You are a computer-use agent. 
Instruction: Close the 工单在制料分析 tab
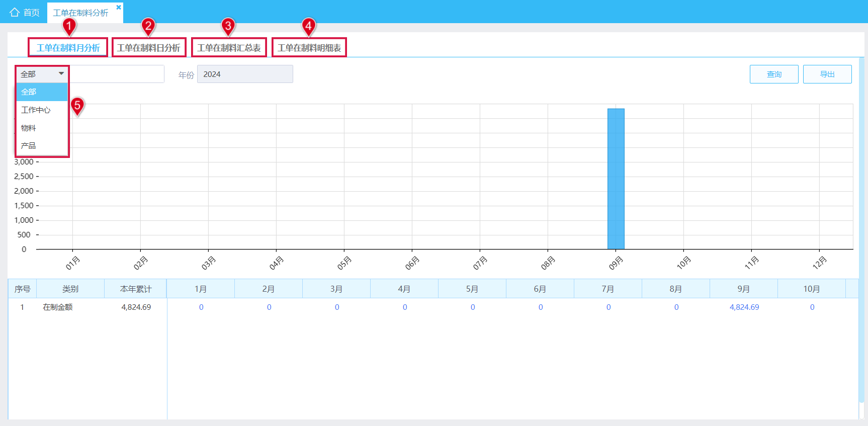(x=119, y=7)
